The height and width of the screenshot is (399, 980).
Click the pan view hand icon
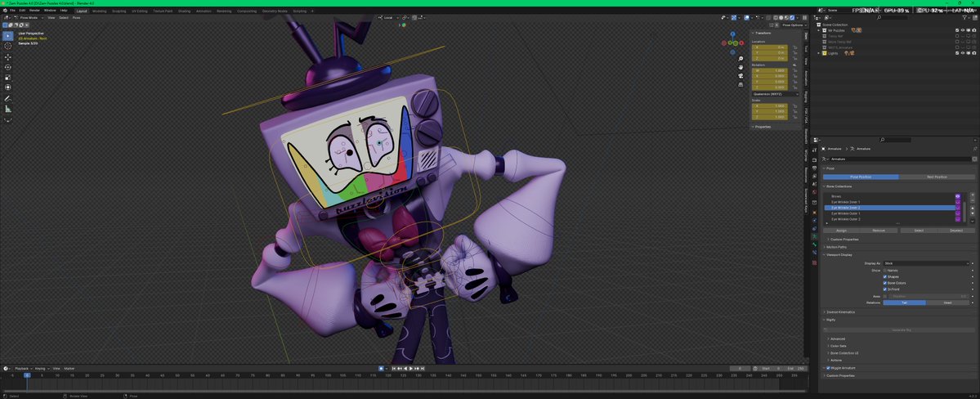coord(741,67)
